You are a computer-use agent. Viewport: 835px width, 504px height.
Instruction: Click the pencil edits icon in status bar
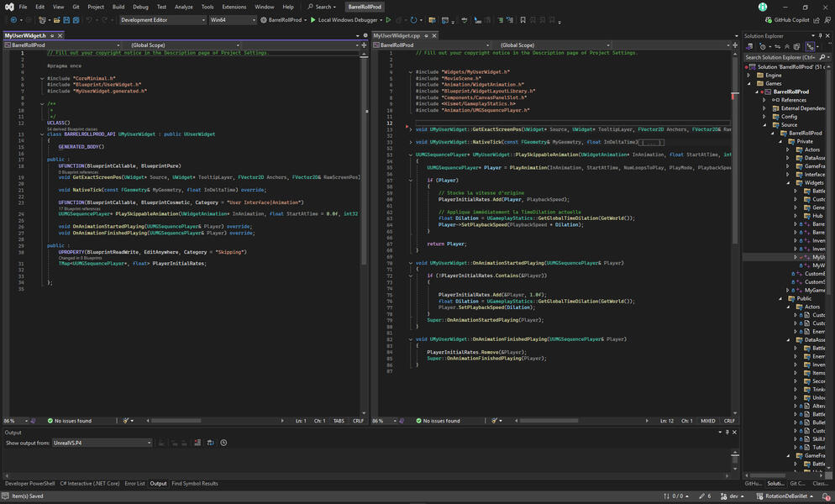pos(701,496)
